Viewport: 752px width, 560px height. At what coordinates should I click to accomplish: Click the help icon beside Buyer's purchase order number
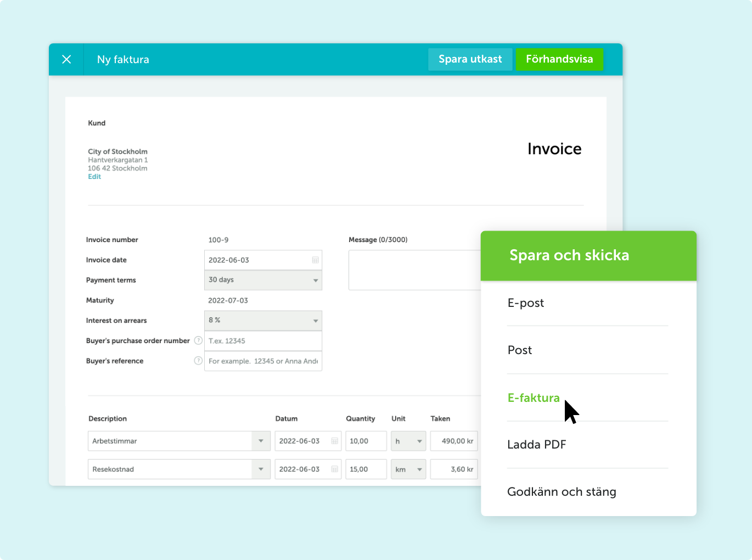click(198, 340)
